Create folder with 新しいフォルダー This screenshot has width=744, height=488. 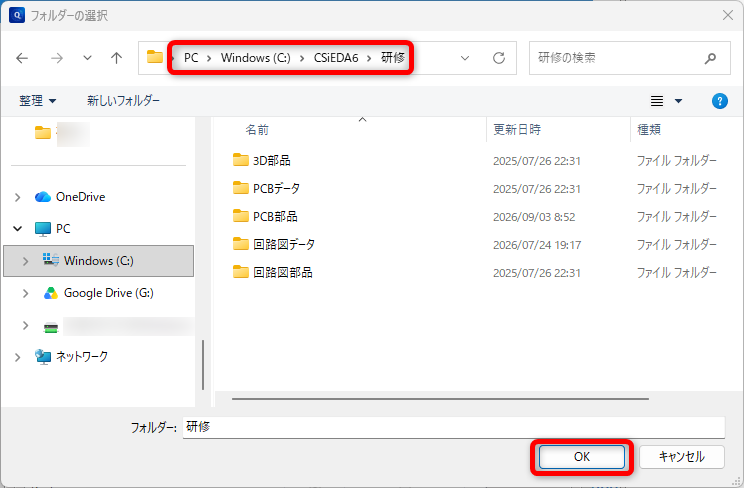click(123, 101)
